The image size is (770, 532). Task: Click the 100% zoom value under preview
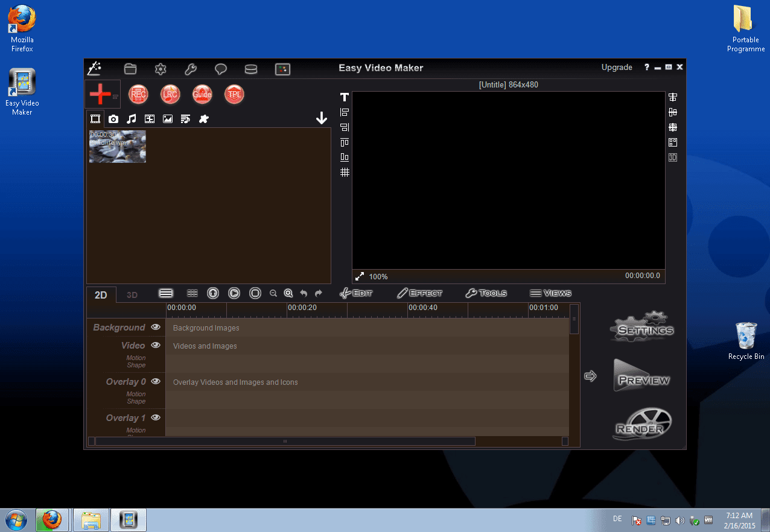coord(378,277)
